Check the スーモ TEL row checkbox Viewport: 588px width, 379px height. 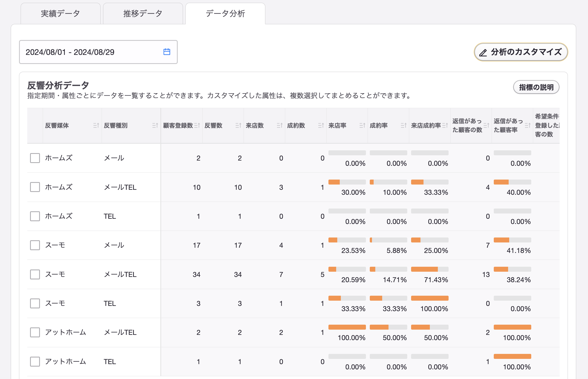[35, 303]
